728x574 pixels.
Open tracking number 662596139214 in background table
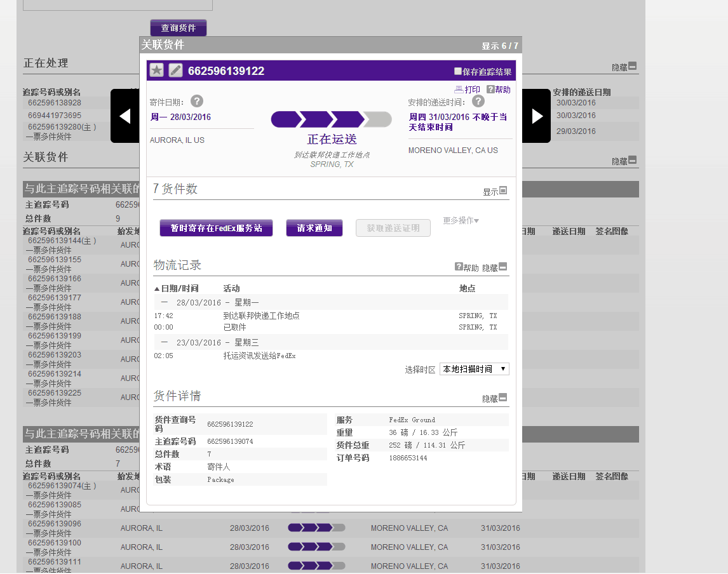tap(55, 373)
